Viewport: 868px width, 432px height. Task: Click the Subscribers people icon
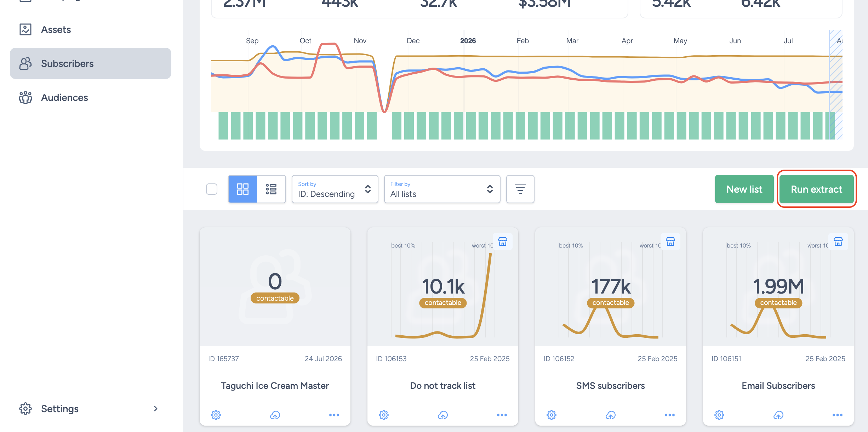point(25,63)
